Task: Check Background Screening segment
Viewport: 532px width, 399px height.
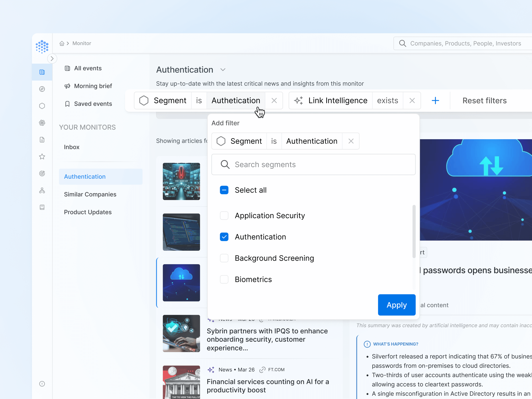Action: pos(224,258)
